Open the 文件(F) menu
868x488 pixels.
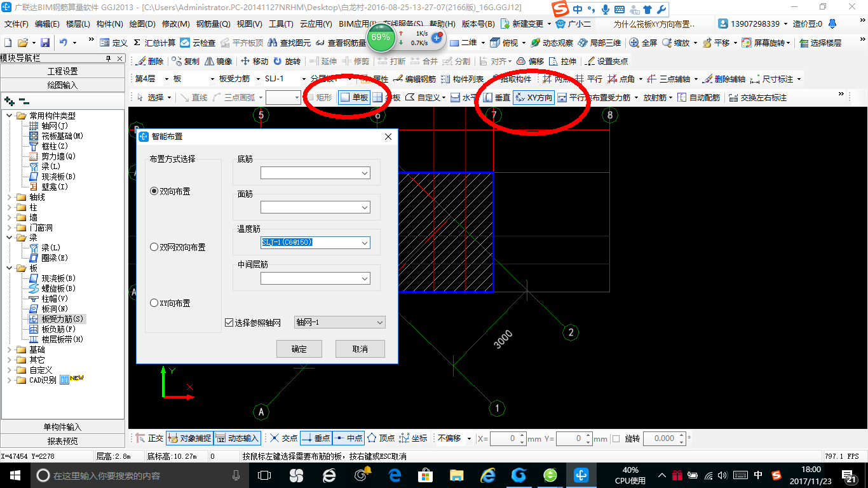click(x=17, y=24)
